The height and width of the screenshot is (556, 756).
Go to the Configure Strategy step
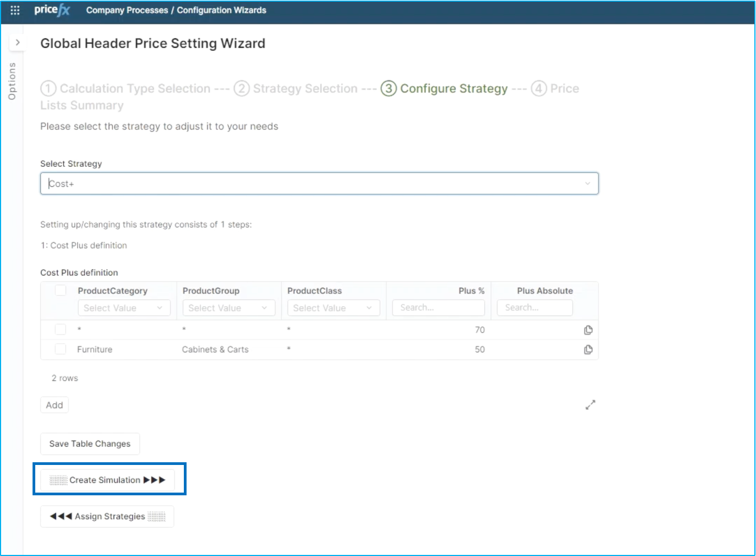(453, 88)
